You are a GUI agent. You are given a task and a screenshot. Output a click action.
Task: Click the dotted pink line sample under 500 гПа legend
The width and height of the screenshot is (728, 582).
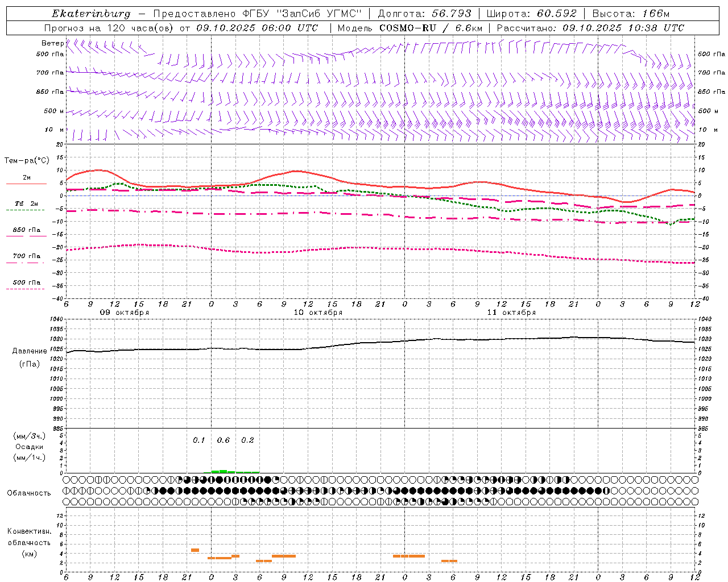(26, 289)
